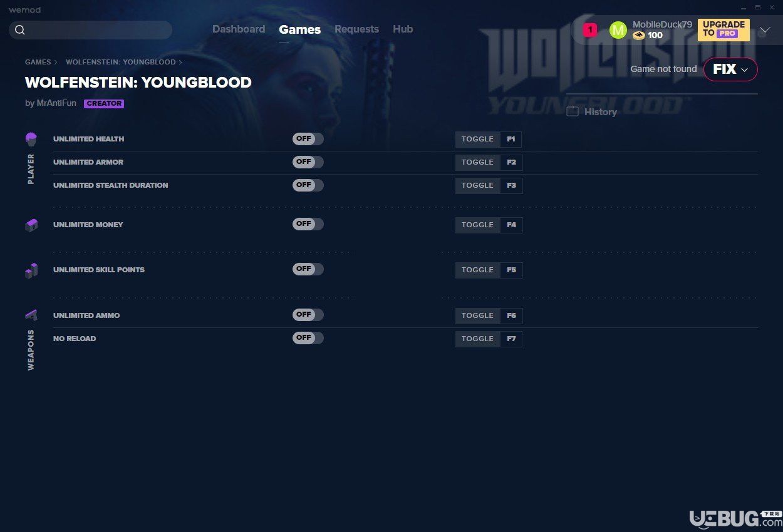Click the coin balance icon

pyautogui.click(x=639, y=35)
